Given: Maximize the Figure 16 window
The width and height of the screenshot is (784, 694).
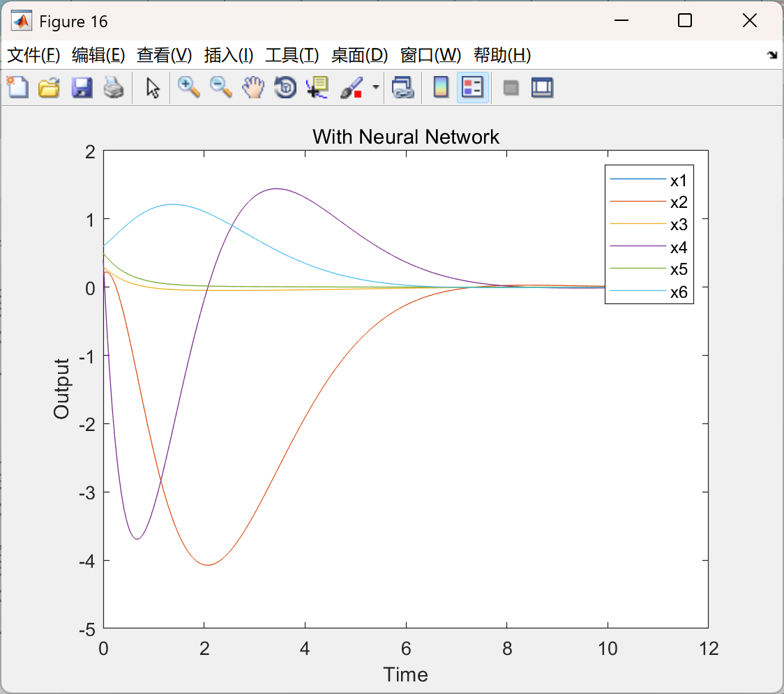Looking at the screenshot, I should 684,20.
